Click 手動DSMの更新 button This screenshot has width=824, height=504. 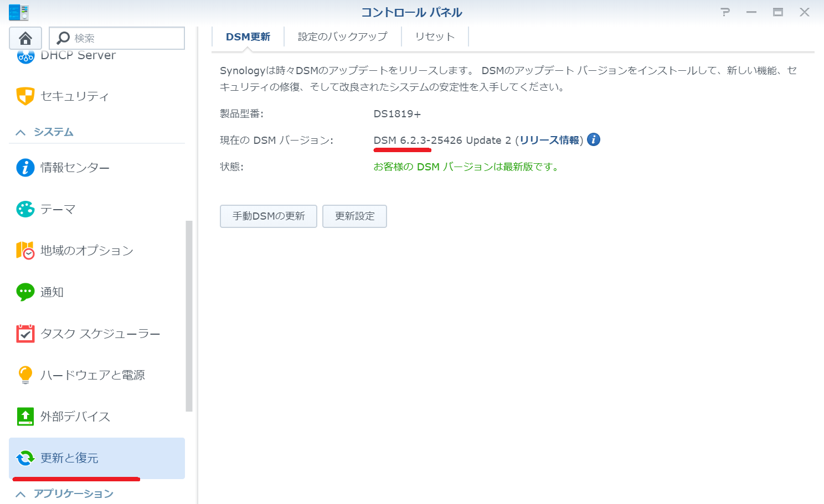point(269,216)
